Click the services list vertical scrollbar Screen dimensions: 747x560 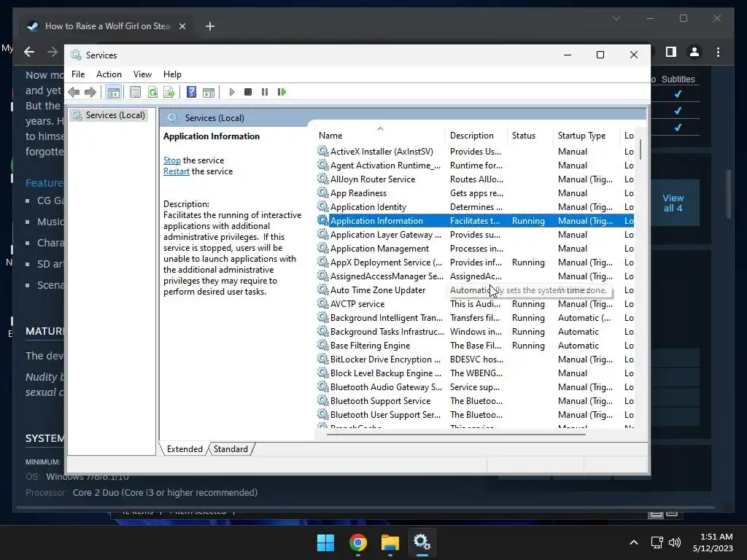click(640, 149)
